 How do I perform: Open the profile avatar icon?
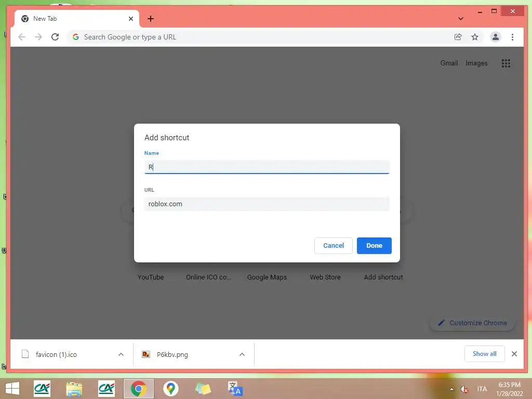pyautogui.click(x=495, y=37)
